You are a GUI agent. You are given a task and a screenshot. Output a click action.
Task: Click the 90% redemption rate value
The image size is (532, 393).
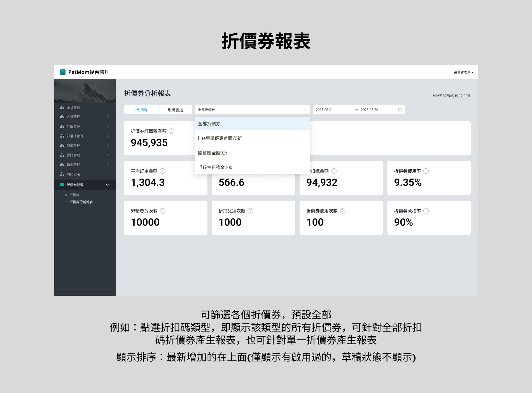point(403,222)
